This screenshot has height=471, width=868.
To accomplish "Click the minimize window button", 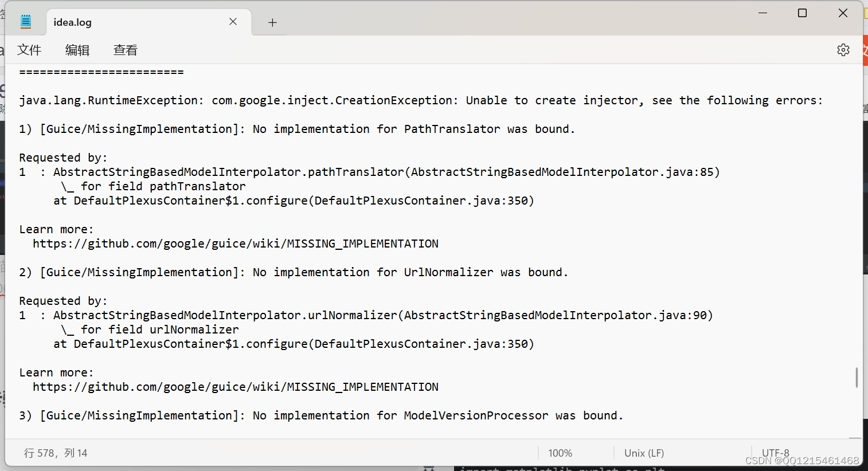I will point(763,12).
